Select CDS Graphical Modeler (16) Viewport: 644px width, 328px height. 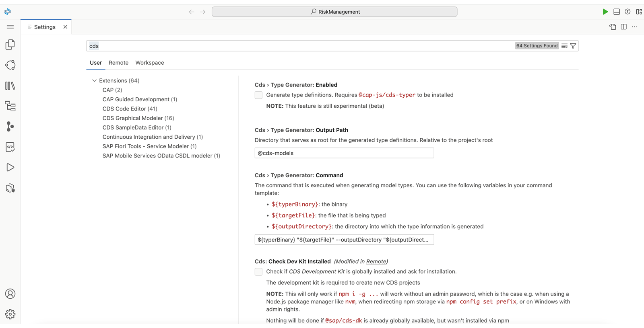[138, 118]
